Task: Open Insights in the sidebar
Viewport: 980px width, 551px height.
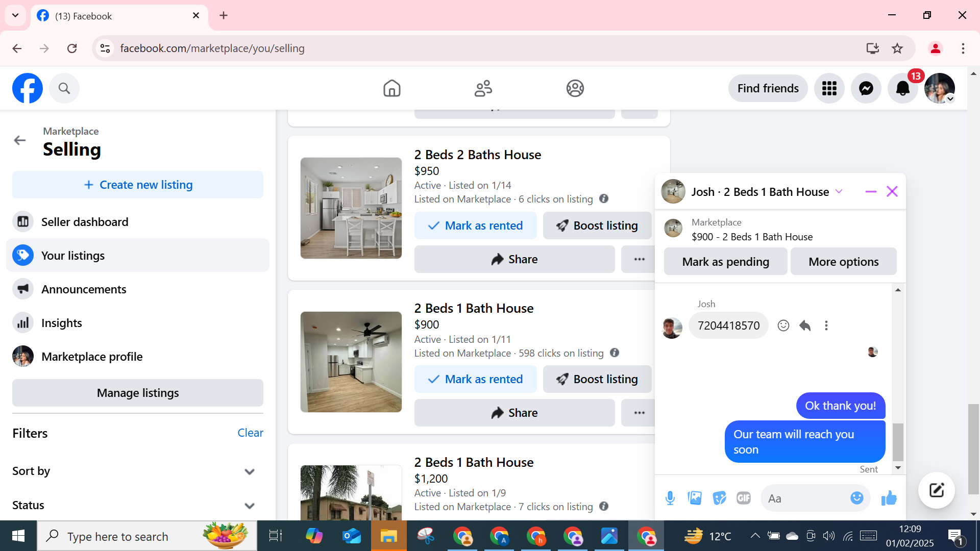Action: (61, 323)
